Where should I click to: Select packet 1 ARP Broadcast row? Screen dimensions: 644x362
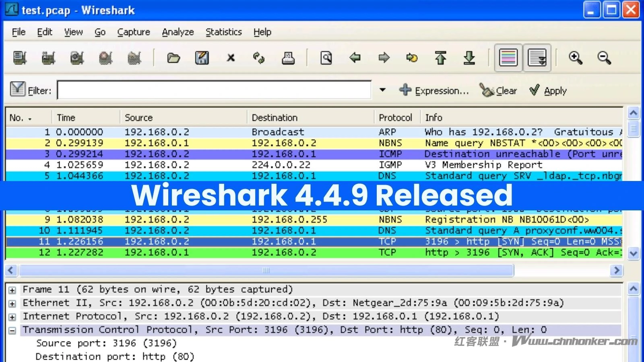[314, 132]
